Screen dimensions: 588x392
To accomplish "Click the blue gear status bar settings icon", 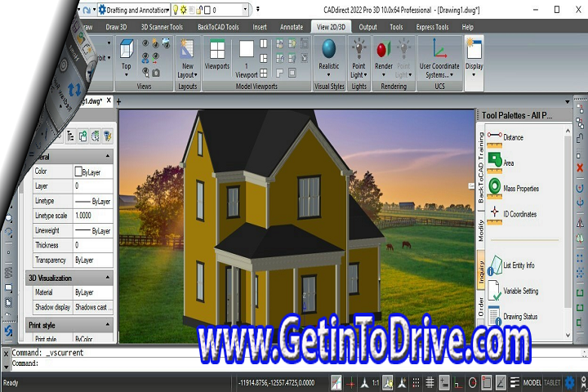I will pos(569,383).
